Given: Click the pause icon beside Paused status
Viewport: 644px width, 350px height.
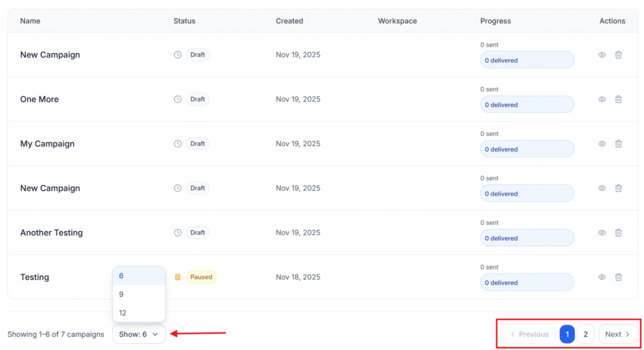Looking at the screenshot, I should [x=178, y=277].
